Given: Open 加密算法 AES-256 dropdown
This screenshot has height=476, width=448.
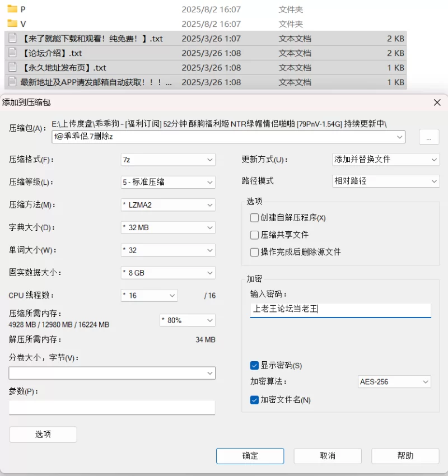Looking at the screenshot, I should click(x=394, y=381).
